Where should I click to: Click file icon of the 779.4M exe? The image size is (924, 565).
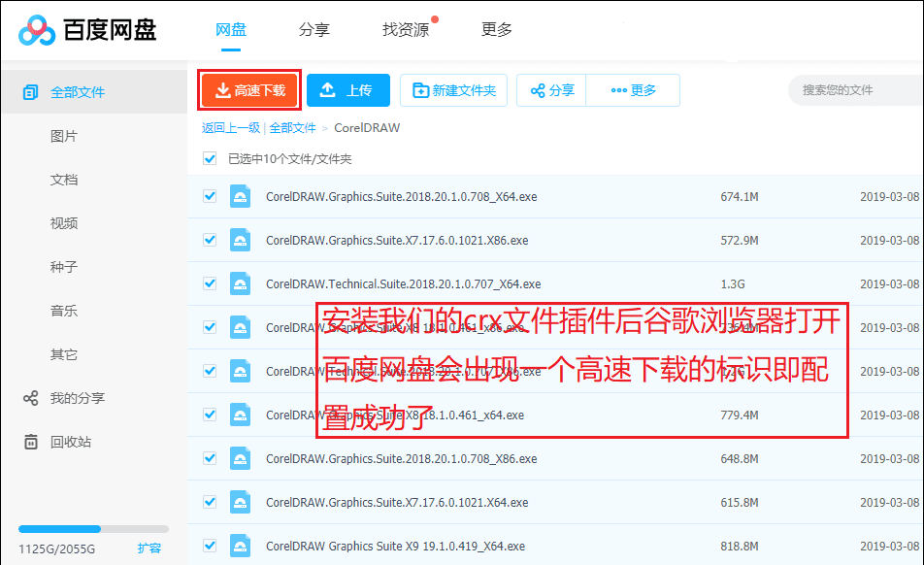[240, 415]
